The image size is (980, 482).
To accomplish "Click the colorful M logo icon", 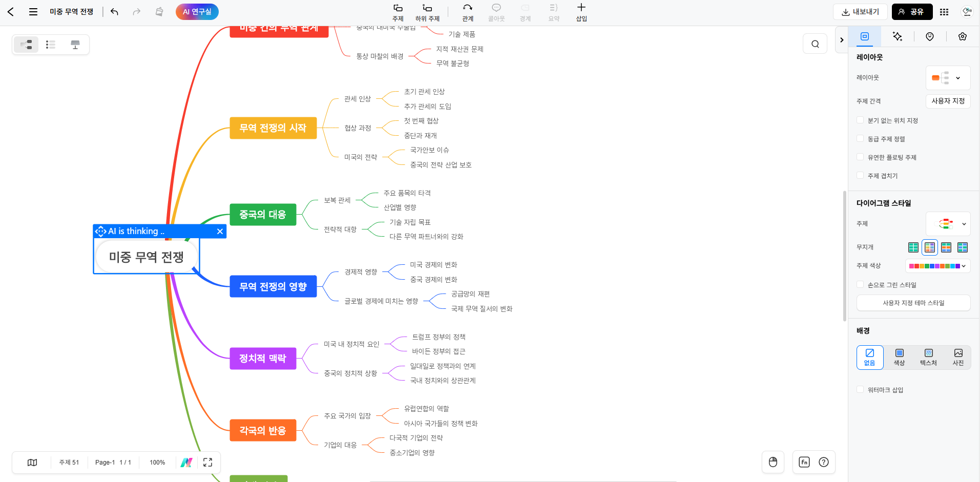I will pos(186,463).
